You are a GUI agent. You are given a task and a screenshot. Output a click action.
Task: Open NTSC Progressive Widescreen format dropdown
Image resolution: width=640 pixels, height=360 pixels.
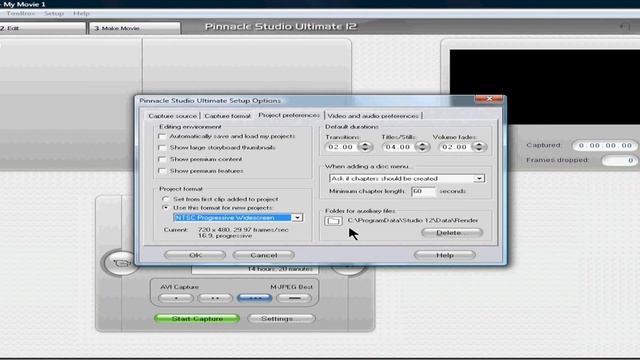click(297, 218)
